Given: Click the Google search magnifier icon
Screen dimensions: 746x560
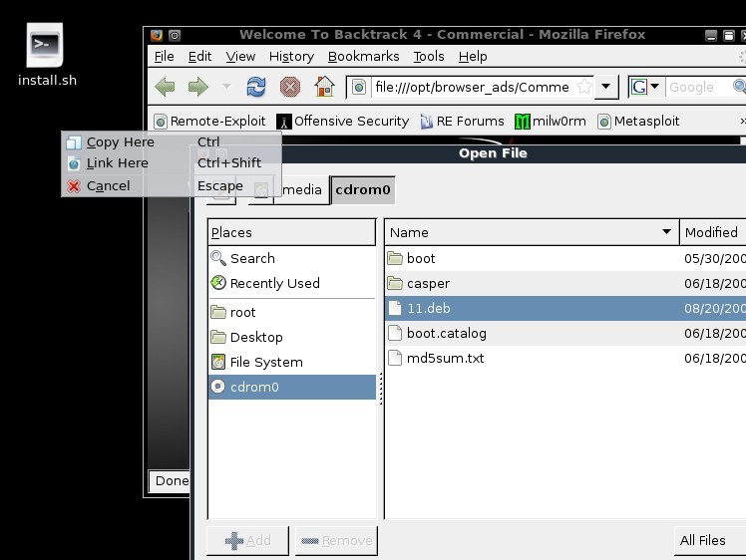Looking at the screenshot, I should [740, 87].
